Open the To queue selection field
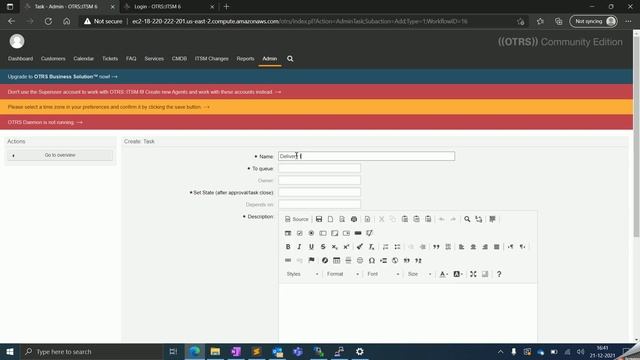The image size is (640, 360). click(x=319, y=168)
